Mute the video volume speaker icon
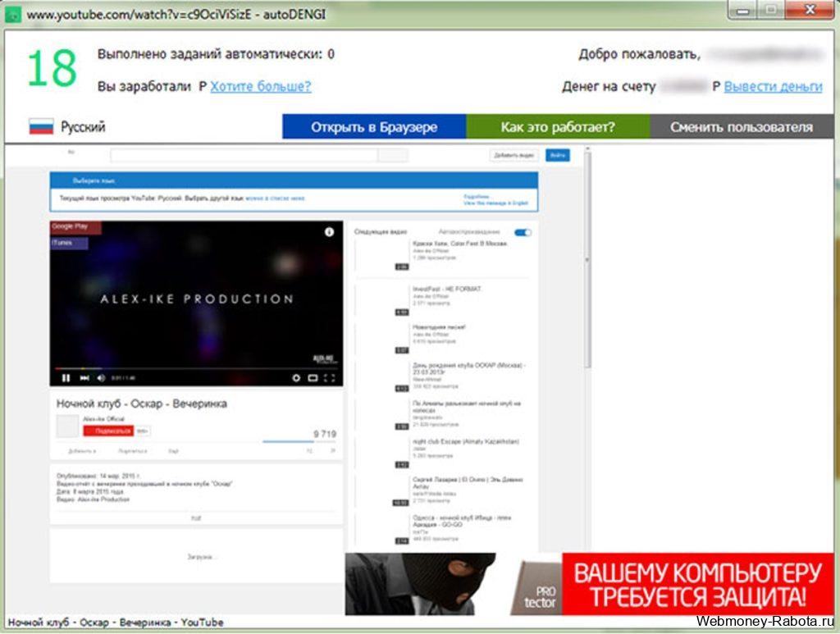This screenshot has width=840, height=634. pos(101,378)
